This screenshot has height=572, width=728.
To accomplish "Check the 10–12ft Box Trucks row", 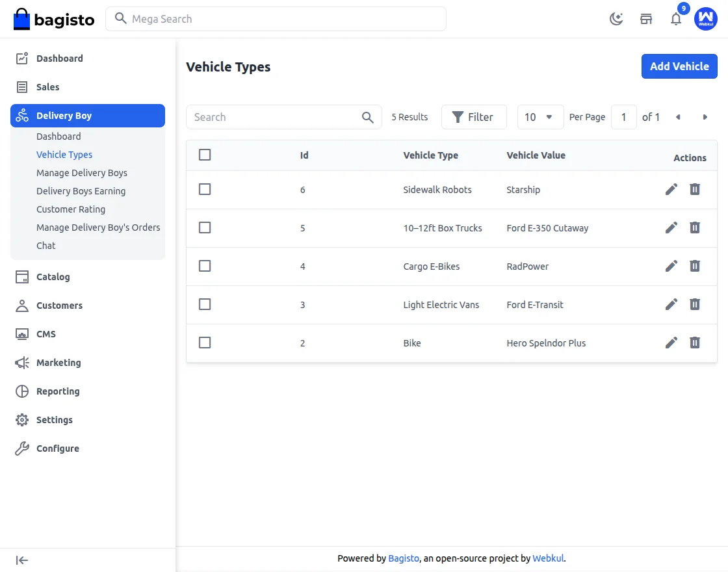I will (x=205, y=227).
